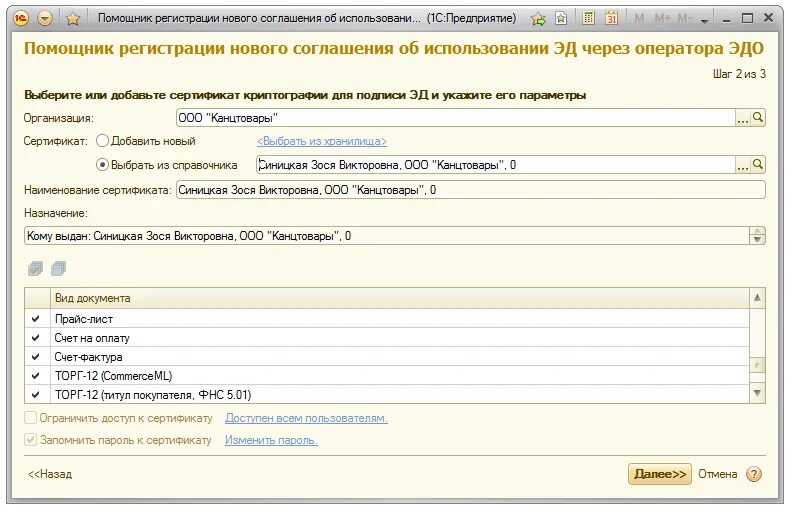Click the help question mark icon

coord(754,474)
